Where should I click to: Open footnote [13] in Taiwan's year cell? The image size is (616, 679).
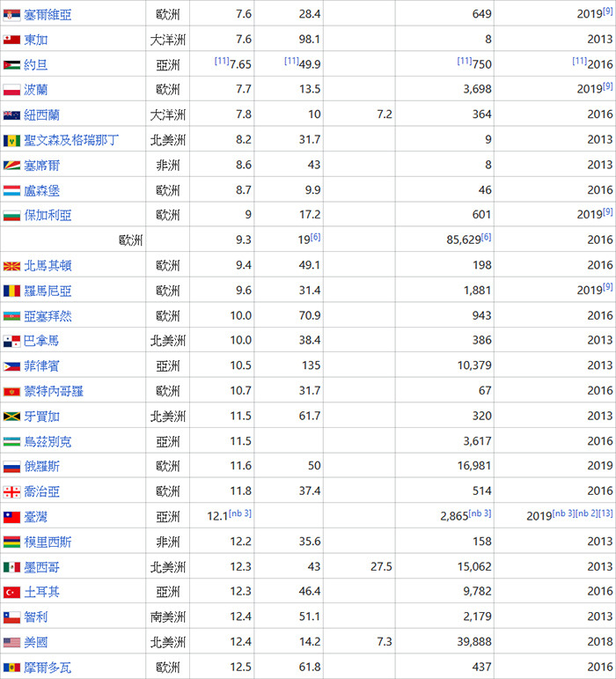tap(606, 513)
